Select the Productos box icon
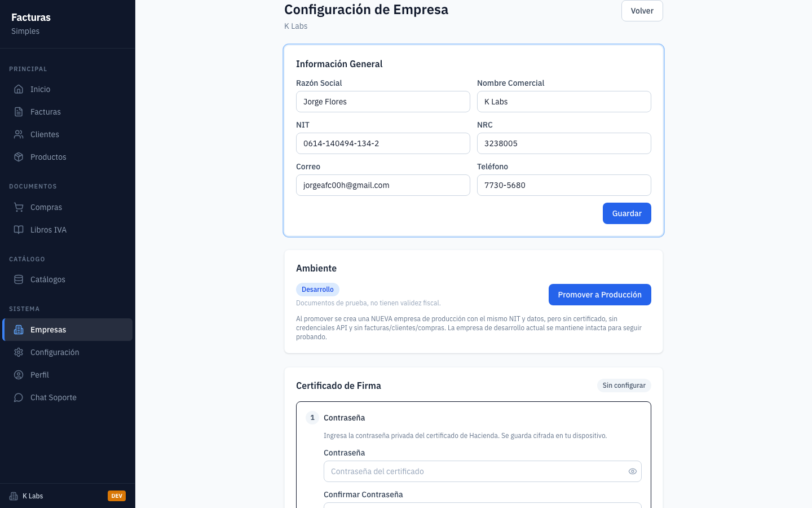The height and width of the screenshot is (508, 812). (x=19, y=157)
